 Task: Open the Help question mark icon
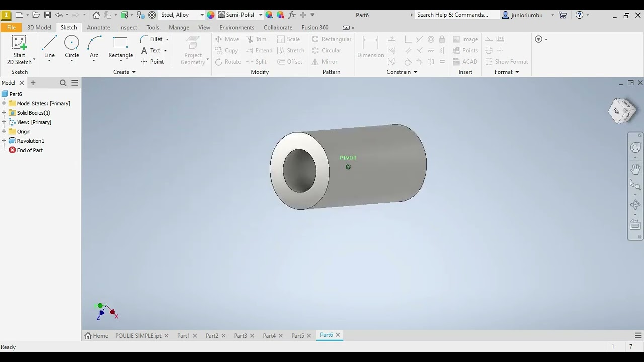(580, 15)
